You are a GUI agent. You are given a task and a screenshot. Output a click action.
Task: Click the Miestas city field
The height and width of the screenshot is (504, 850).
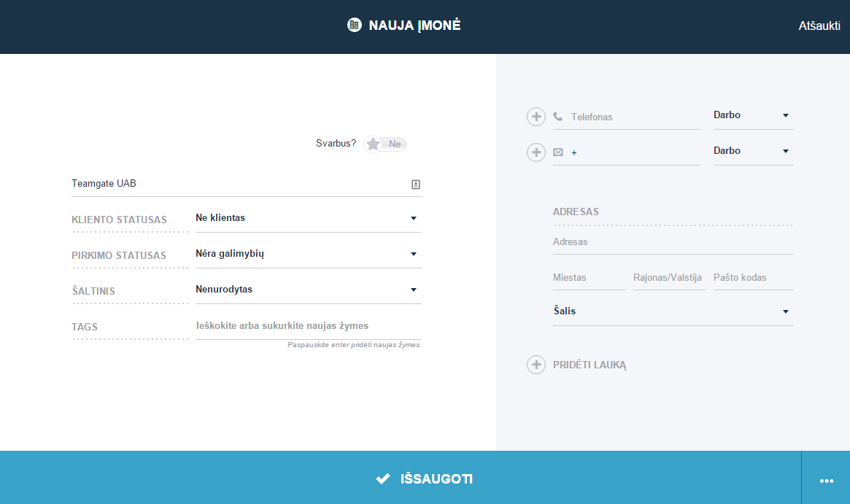pos(590,278)
